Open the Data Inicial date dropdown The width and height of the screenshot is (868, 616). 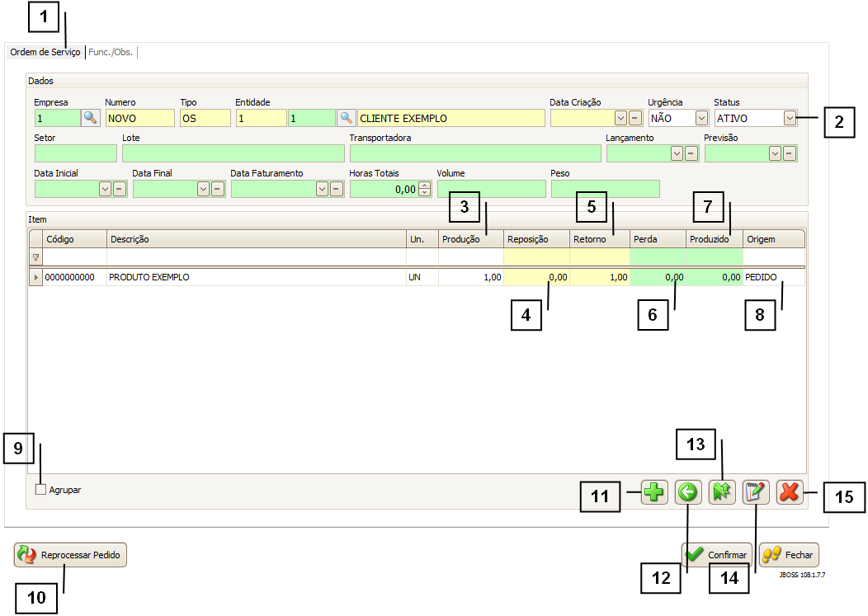click(105, 189)
